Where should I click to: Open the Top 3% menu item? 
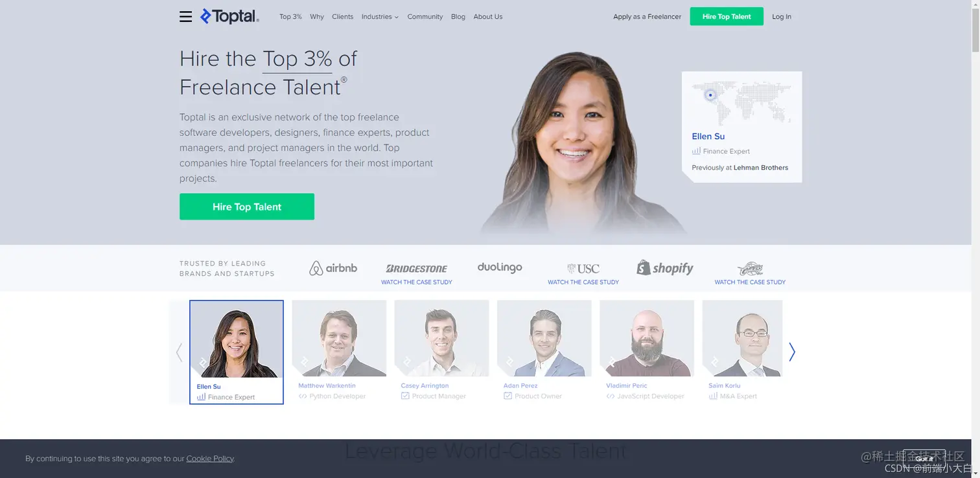tap(290, 17)
